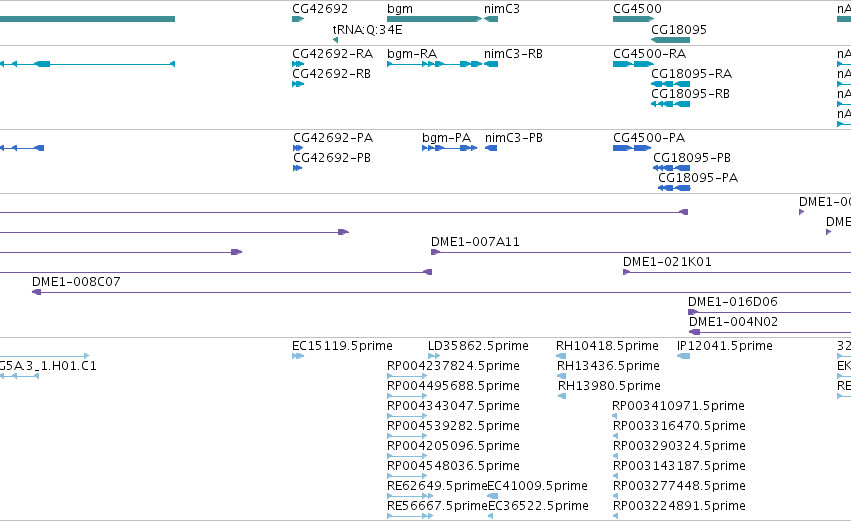The height and width of the screenshot is (521, 851).
Task: Click the bgm-RA transcript
Action: pos(434,64)
